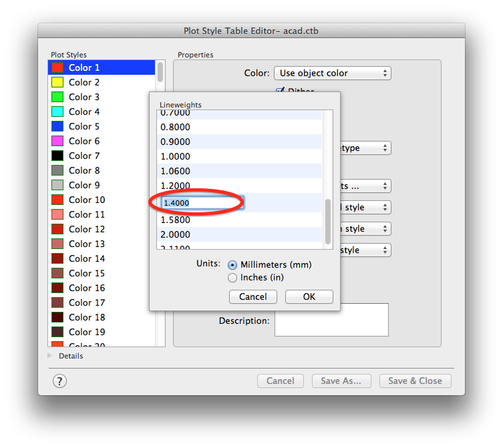Select the Color 14 plot style
Image resolution: width=503 pixels, height=448 pixels.
(x=99, y=259)
